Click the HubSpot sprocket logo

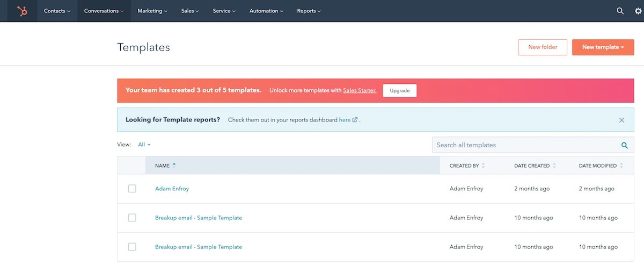(x=22, y=11)
